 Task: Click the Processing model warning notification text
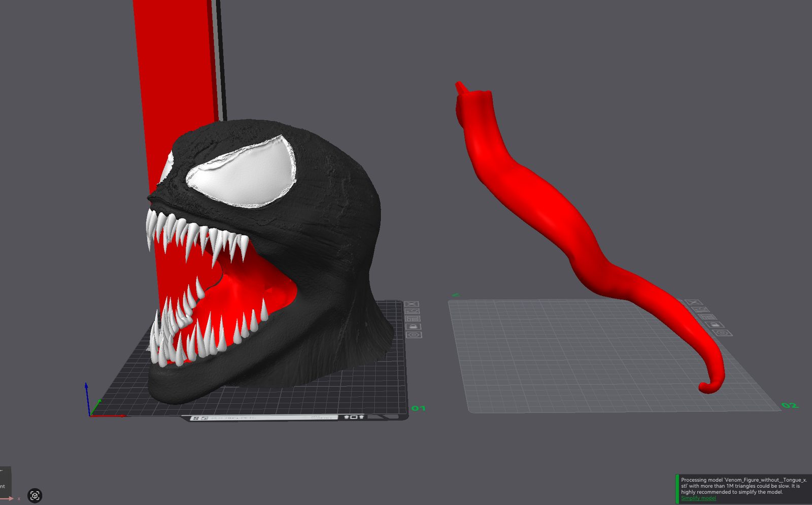743,486
